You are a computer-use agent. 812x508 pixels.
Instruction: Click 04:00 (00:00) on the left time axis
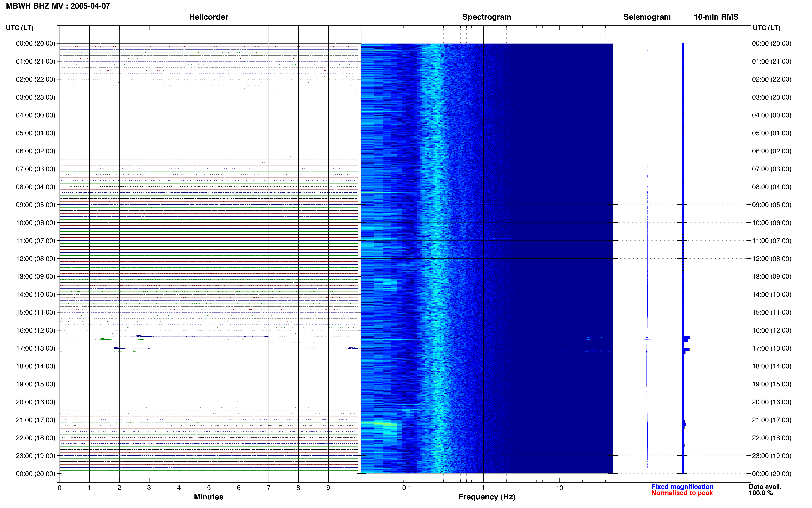pyautogui.click(x=36, y=115)
